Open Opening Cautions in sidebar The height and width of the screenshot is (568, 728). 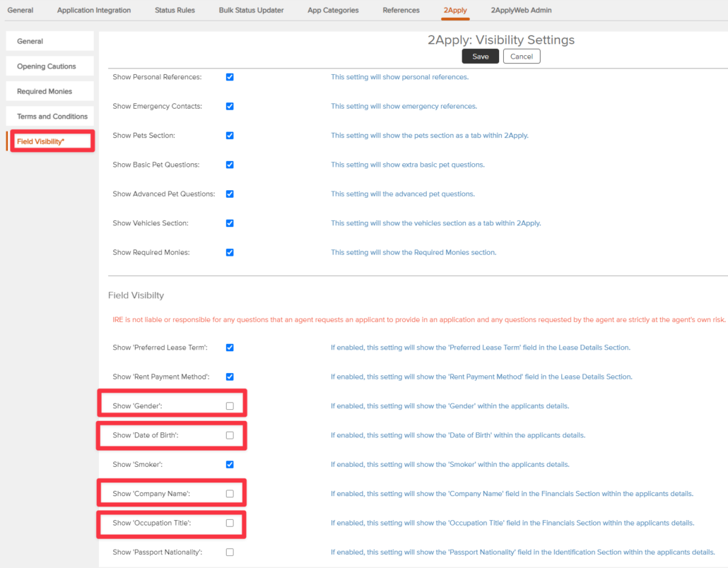49,66
